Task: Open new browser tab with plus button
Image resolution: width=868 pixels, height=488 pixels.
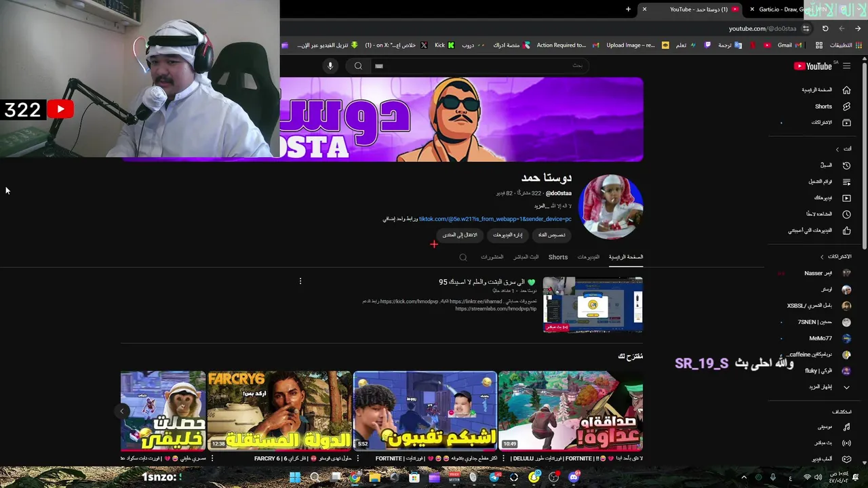Action: (x=628, y=9)
